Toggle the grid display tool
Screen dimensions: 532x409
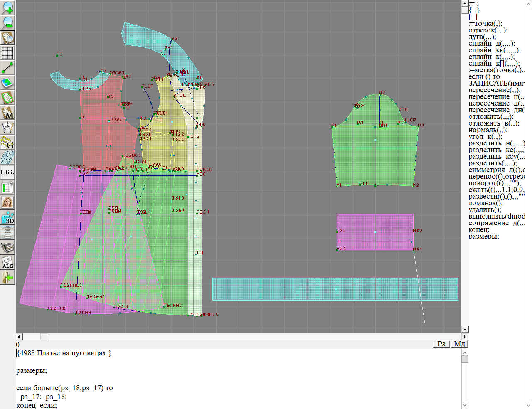(x=7, y=53)
